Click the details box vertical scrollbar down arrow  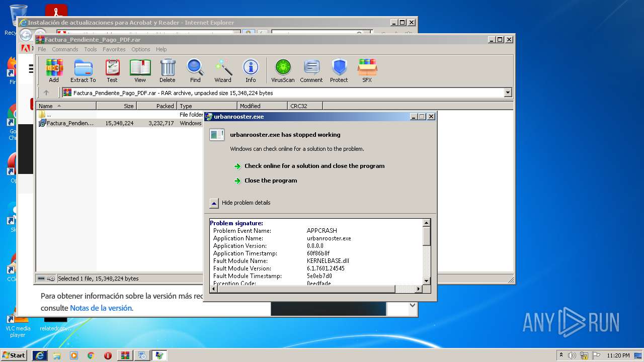(426, 281)
